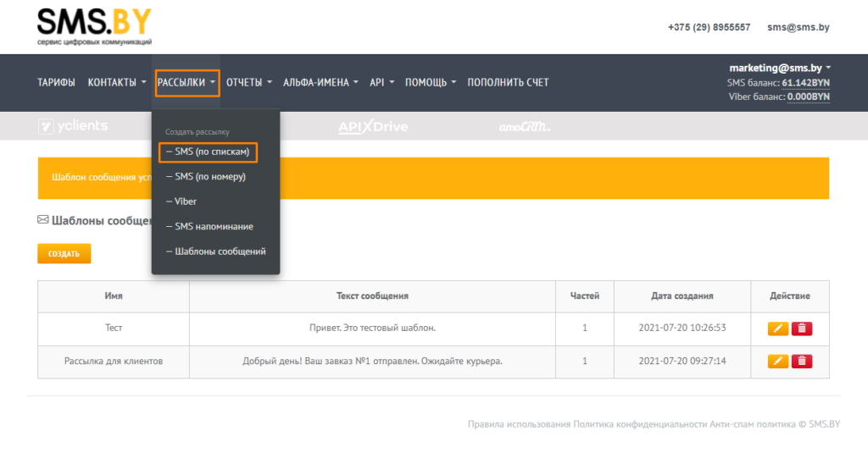Select the Рассылка для клиентов name cell
Screen dimensions: 868x453
[114, 362]
